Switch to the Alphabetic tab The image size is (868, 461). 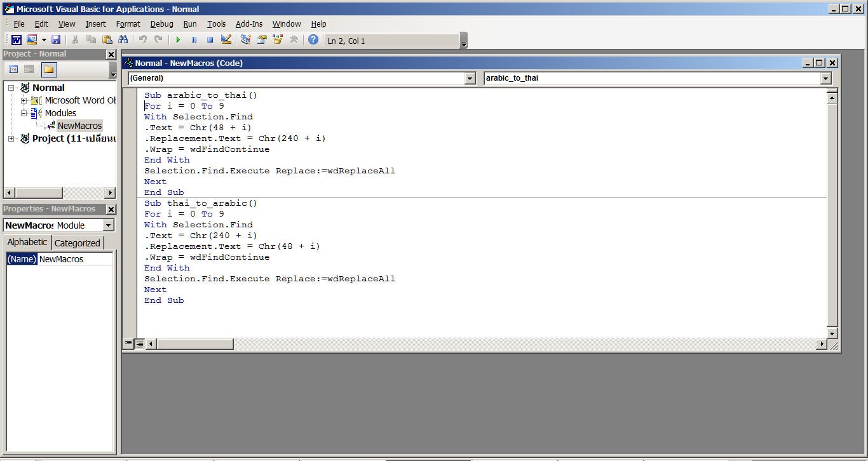[x=27, y=242]
